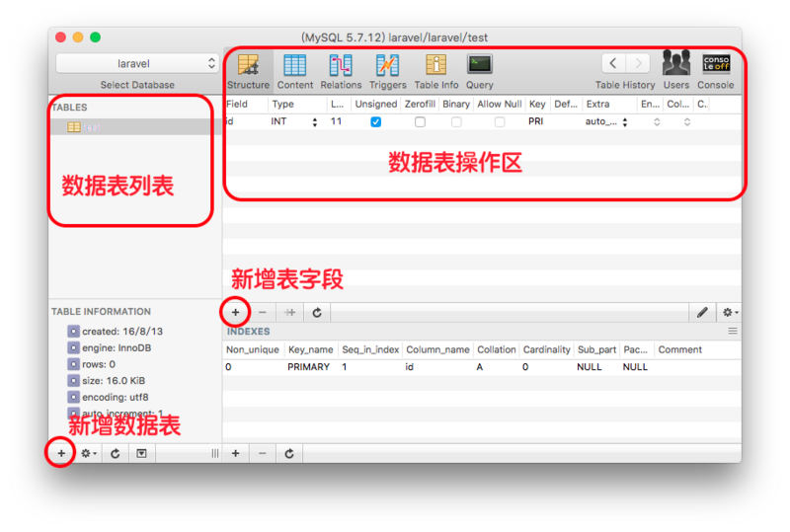Open the table list gear menu
The width and height of the screenshot is (790, 532).
[x=89, y=453]
